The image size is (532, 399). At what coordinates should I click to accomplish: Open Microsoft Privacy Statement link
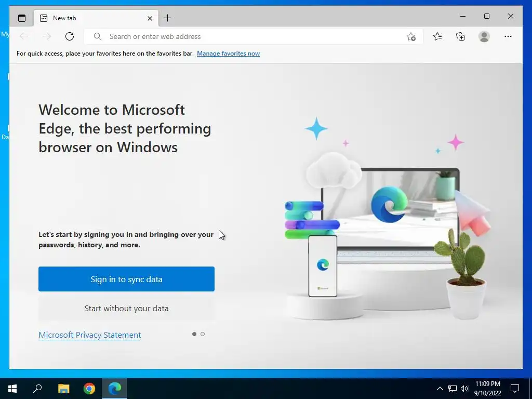pos(89,335)
